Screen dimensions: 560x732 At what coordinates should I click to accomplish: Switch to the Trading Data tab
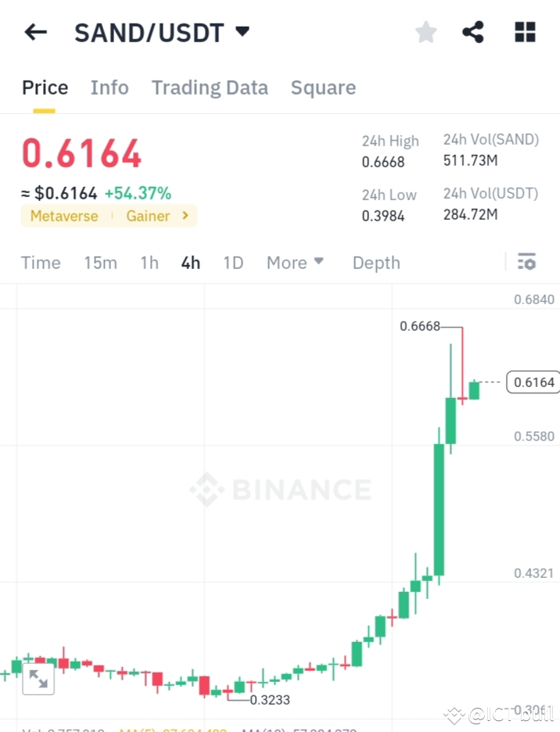point(210,88)
